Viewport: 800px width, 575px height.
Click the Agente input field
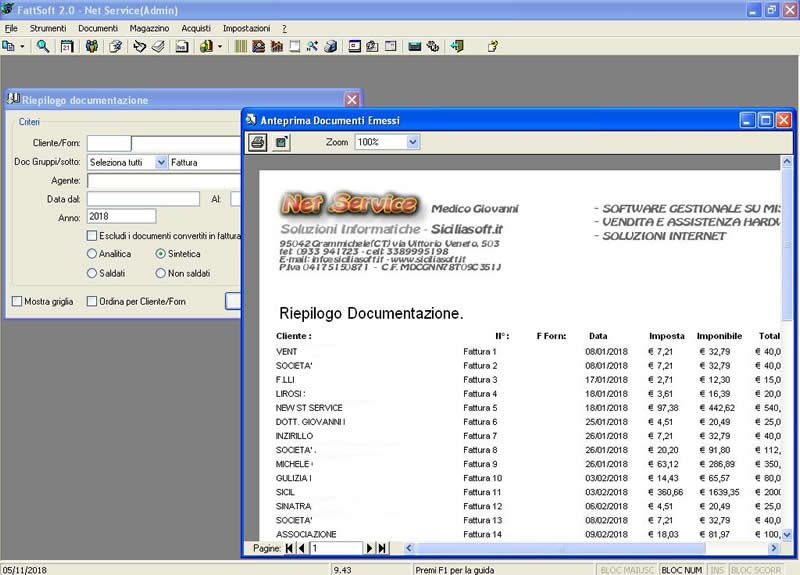pos(164,181)
